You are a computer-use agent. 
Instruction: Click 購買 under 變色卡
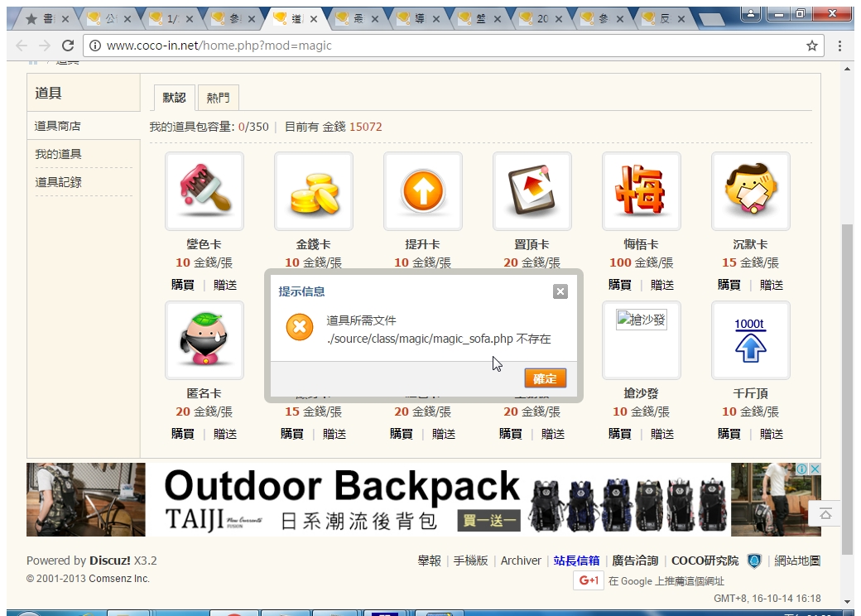pos(183,285)
